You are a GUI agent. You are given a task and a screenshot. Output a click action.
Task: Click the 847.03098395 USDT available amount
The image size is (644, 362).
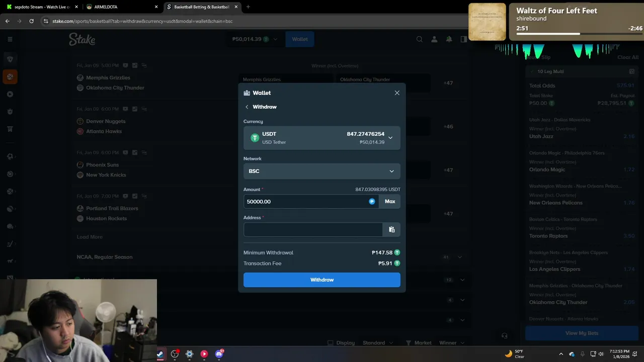click(378, 190)
